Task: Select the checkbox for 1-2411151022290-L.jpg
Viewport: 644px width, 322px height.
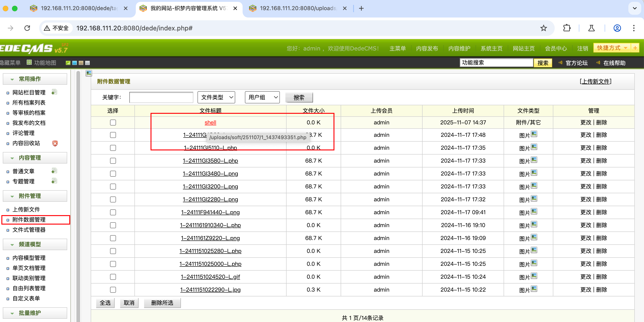Action: (113, 290)
